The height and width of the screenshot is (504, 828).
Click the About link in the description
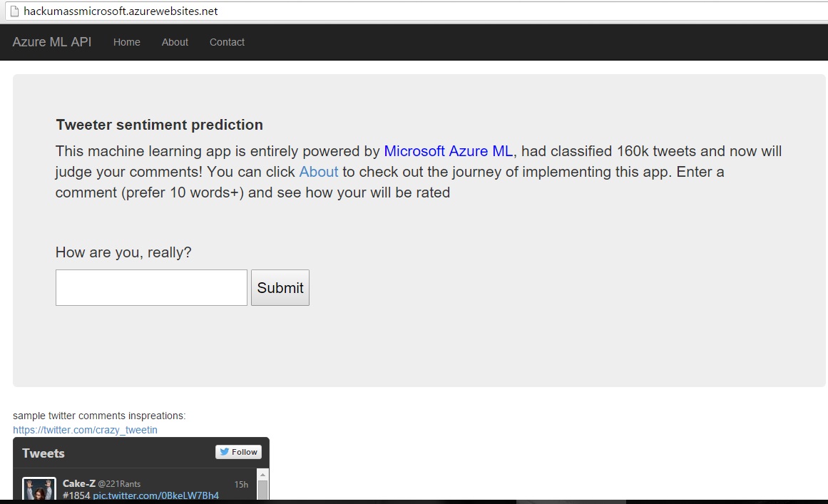pos(318,172)
